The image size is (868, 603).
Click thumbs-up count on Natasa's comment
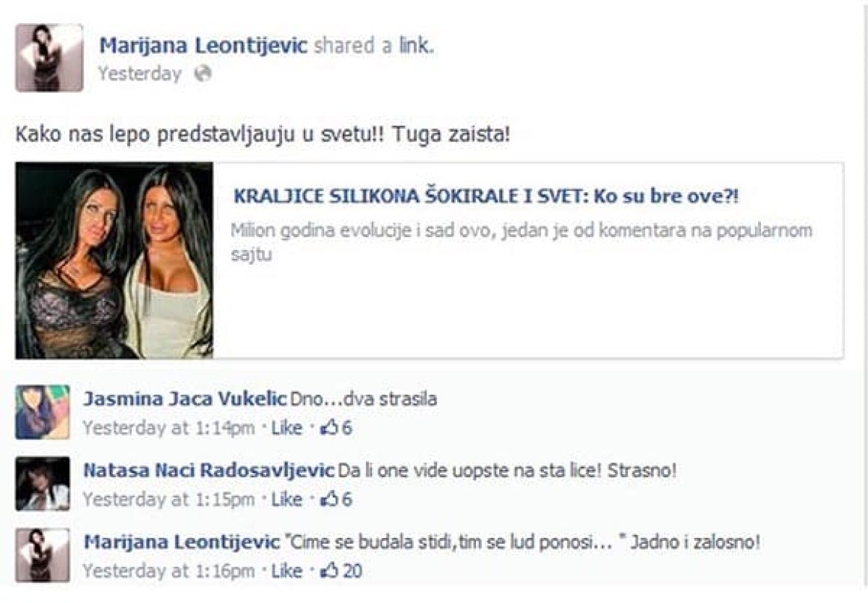(x=337, y=500)
